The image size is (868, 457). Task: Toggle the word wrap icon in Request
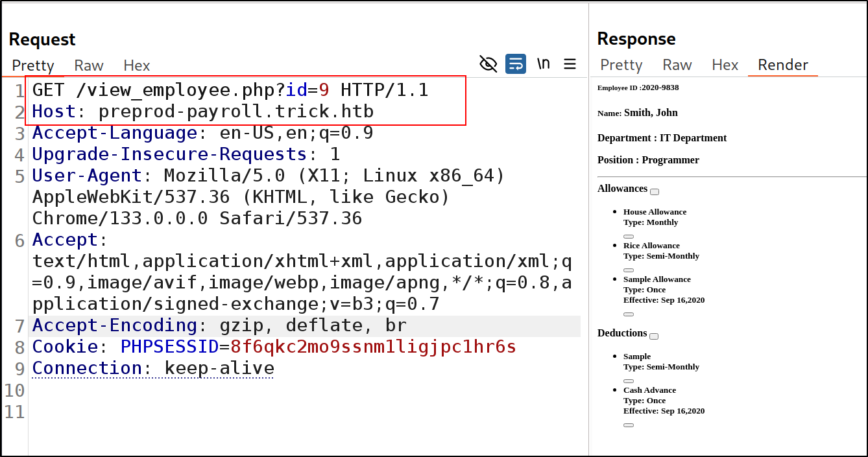click(x=516, y=64)
